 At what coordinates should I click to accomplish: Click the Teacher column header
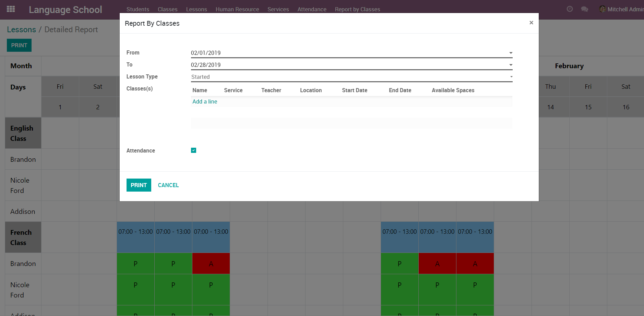(x=271, y=90)
